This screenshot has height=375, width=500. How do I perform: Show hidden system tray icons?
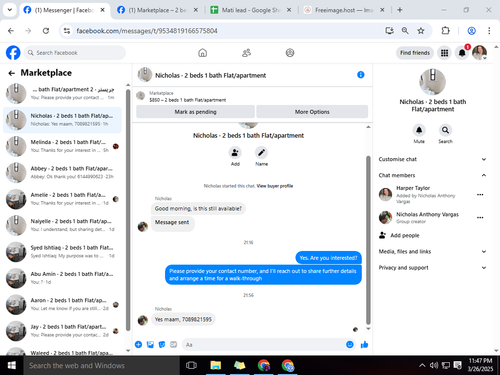pyautogui.click(x=422, y=366)
